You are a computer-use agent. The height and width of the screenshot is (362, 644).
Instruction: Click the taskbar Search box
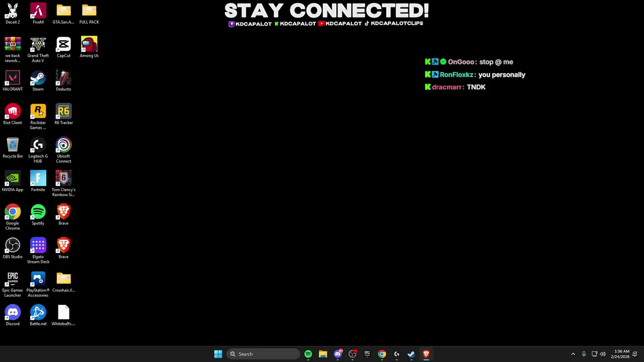tap(263, 354)
